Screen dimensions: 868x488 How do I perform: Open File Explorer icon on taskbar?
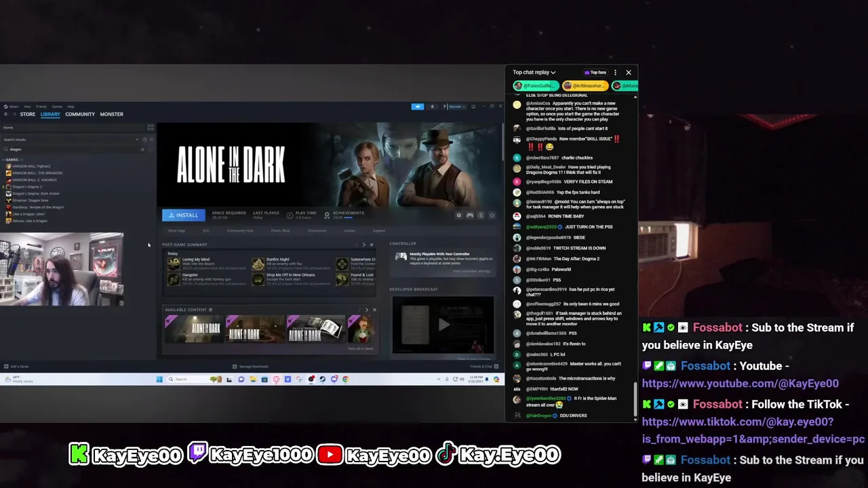click(253, 380)
